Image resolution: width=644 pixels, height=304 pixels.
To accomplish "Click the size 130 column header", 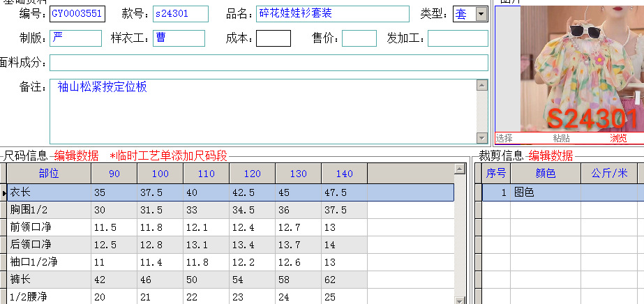I will [298, 174].
